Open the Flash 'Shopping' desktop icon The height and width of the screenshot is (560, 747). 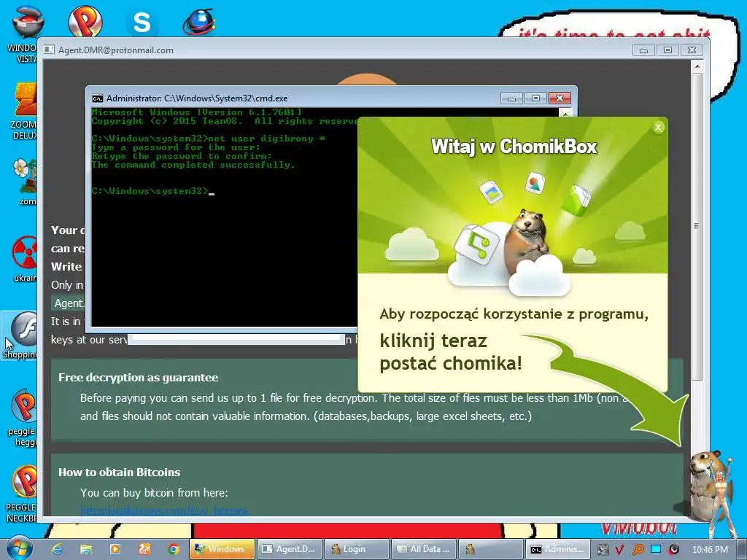pos(20,335)
